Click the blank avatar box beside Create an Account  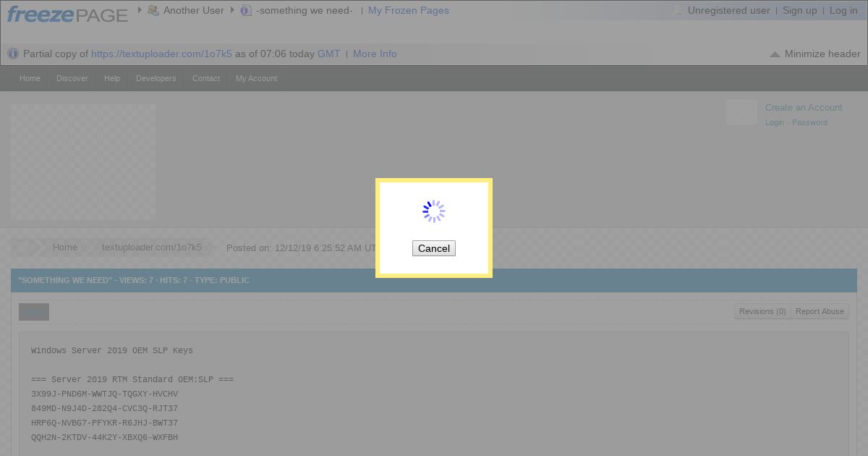pyautogui.click(x=741, y=112)
